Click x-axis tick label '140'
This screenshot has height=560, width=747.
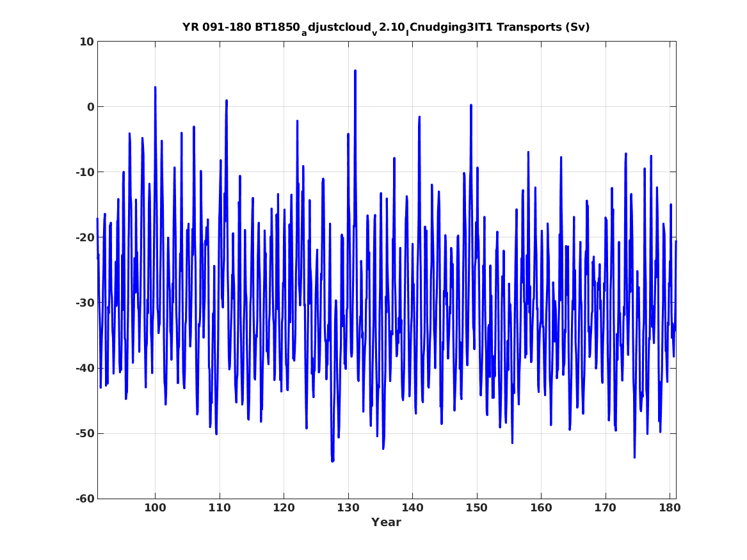pyautogui.click(x=413, y=508)
